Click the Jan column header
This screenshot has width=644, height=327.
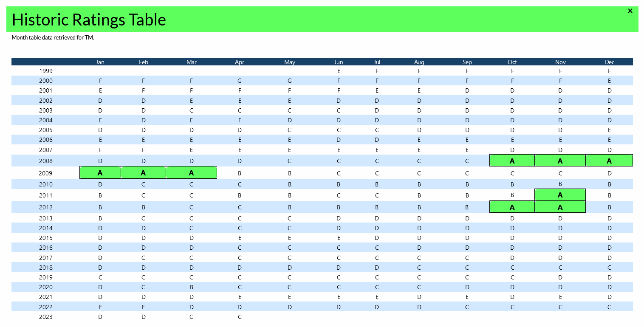100,62
